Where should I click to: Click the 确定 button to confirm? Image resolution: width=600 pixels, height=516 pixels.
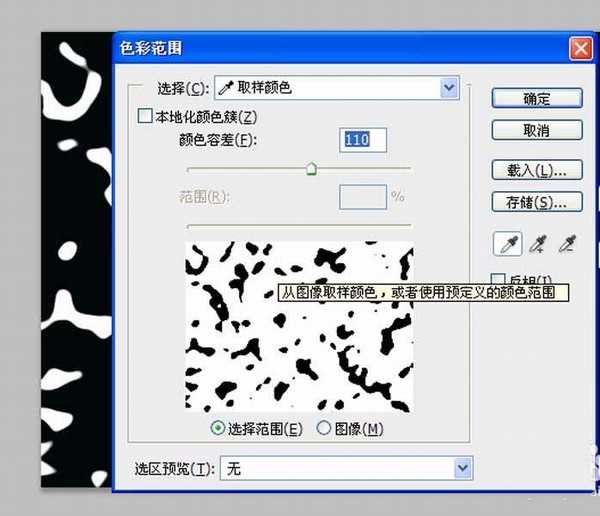(x=537, y=98)
